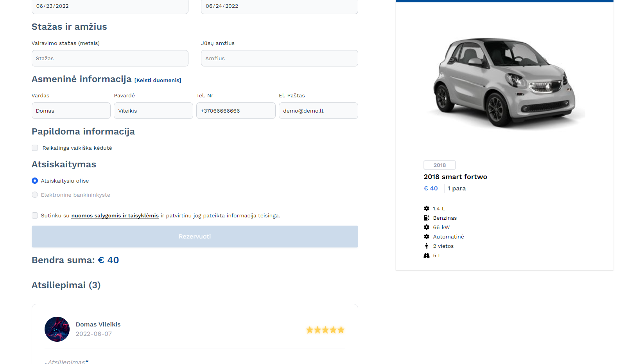The width and height of the screenshot is (635, 364).
Task: Open nuomos salygomis ir taisyklėmis link
Action: pyautogui.click(x=115, y=215)
